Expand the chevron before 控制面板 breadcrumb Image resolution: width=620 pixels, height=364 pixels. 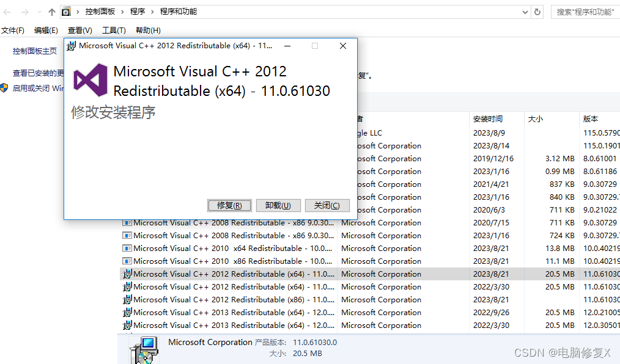pos(78,12)
